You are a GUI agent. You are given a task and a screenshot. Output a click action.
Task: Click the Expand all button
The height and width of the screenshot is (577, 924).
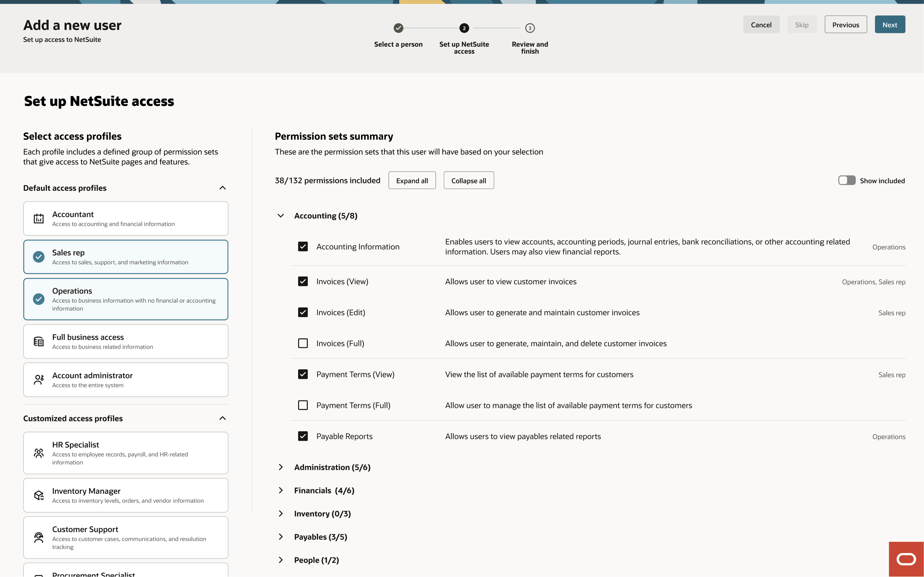412,180
